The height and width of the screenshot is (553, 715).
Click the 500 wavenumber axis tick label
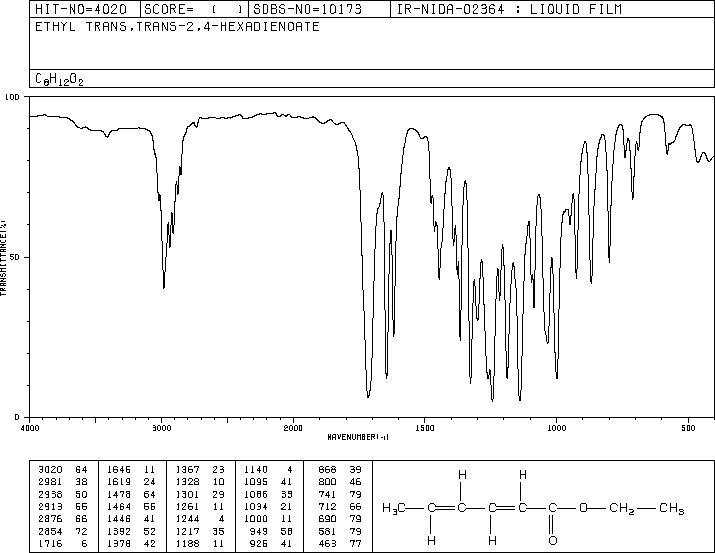(x=688, y=427)
